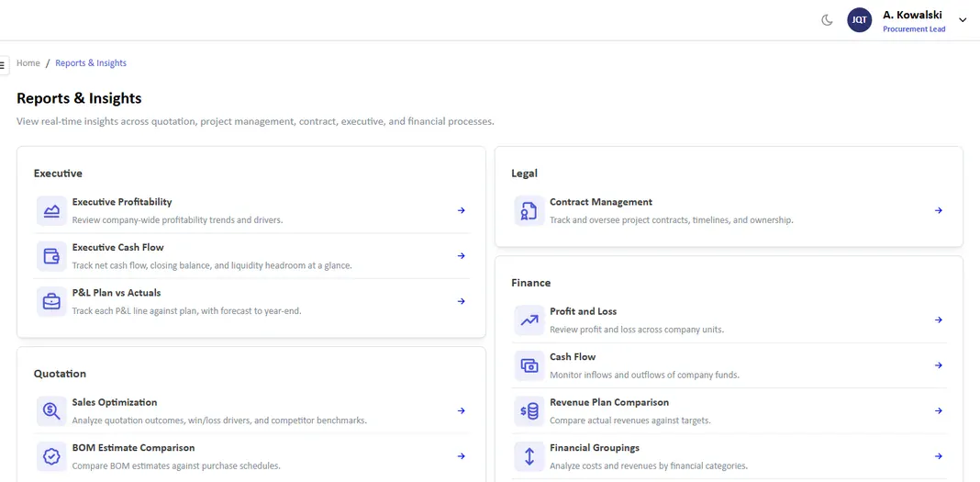The width and height of the screenshot is (980, 482).
Task: Click the Profit and Loss trend icon
Action: (x=529, y=320)
